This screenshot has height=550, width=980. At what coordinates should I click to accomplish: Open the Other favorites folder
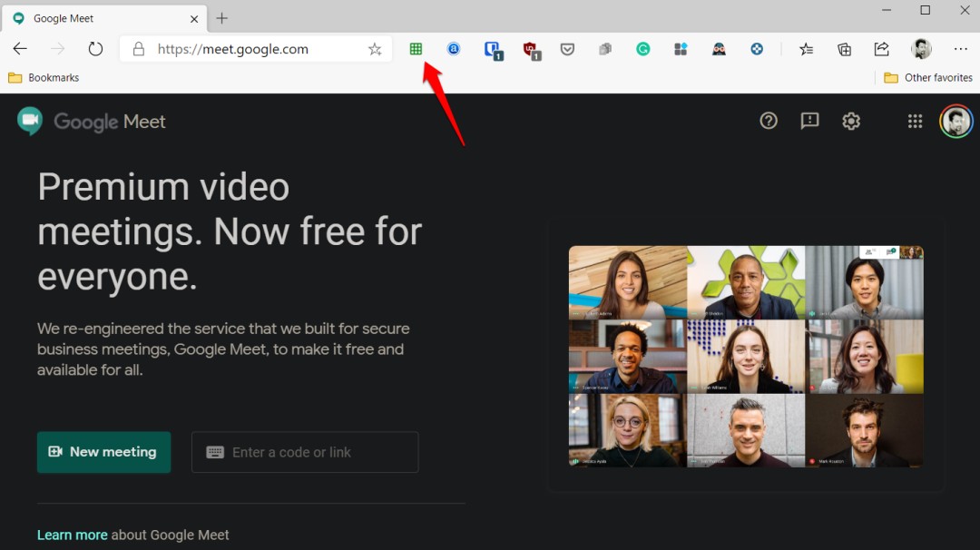pos(928,77)
